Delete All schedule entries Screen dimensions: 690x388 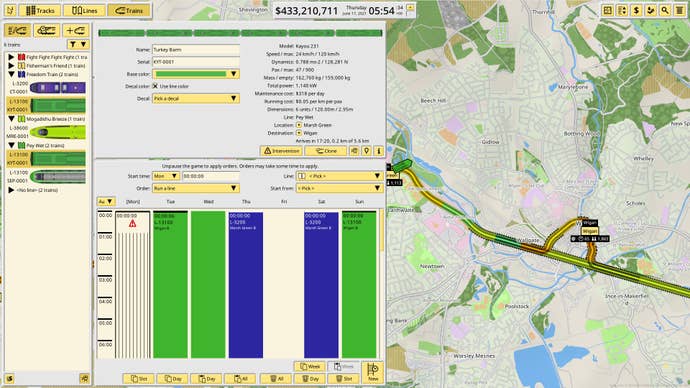275,379
